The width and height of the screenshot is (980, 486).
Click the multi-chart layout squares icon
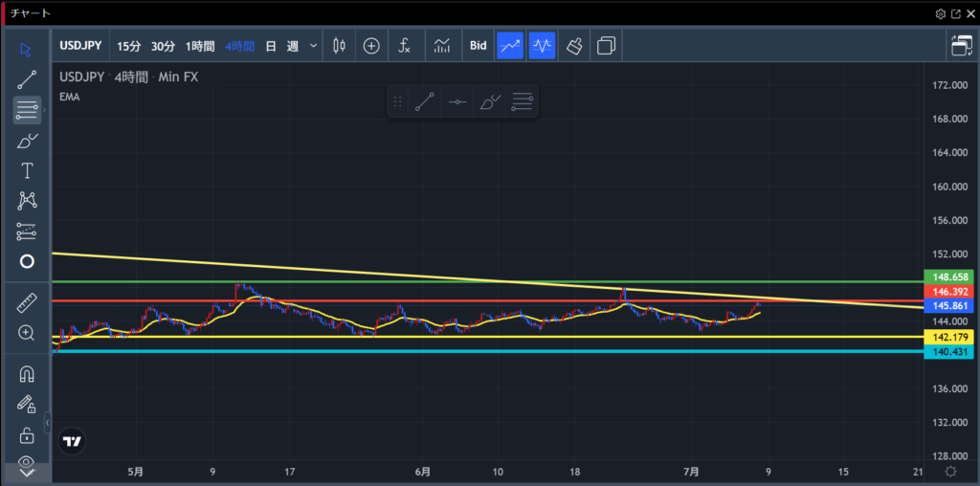click(x=606, y=46)
